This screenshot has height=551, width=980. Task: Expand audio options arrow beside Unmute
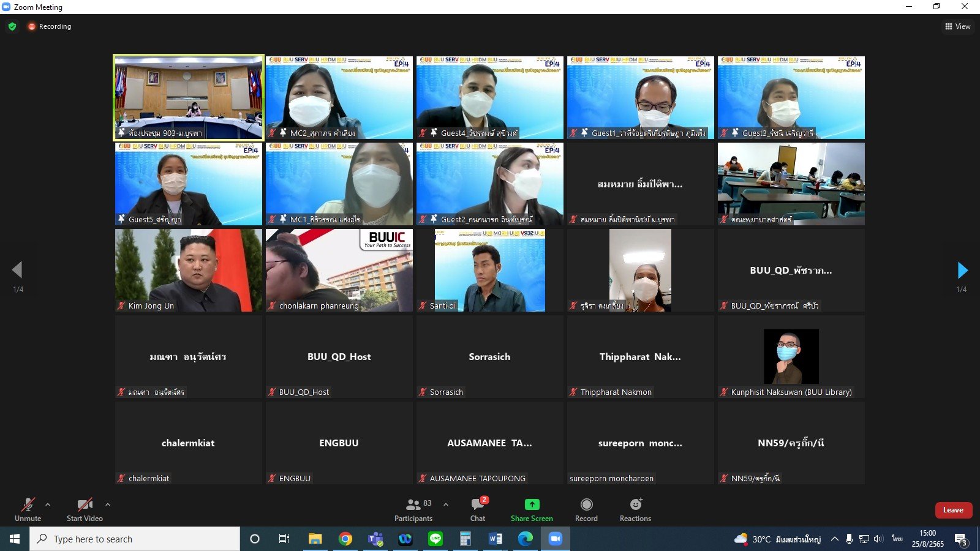click(x=48, y=504)
